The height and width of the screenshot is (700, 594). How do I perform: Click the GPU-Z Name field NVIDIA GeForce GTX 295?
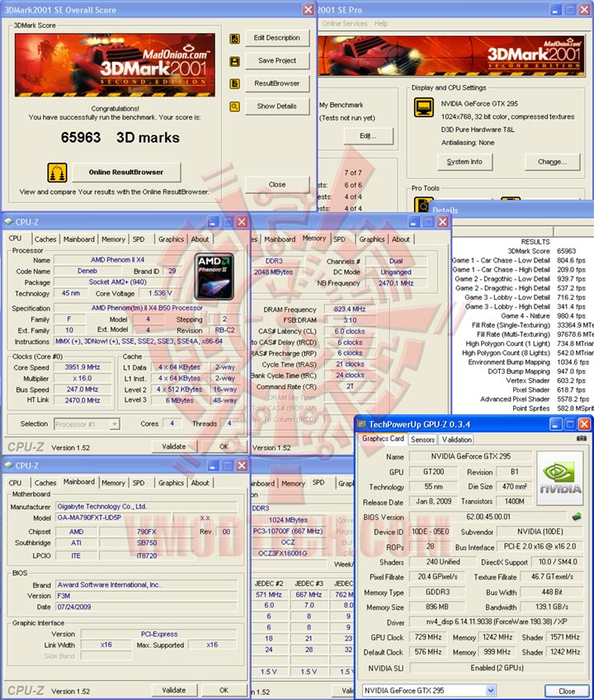[x=470, y=456]
